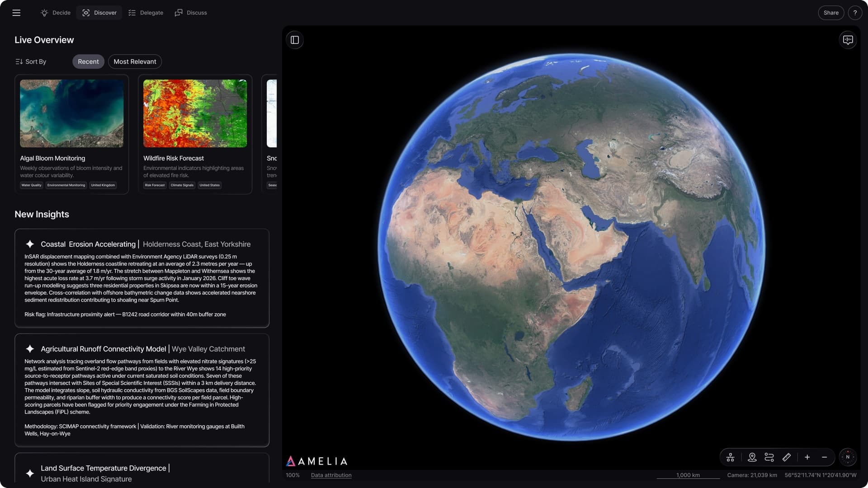This screenshot has height=488, width=868.
Task: Open the hamburger navigation menu
Action: click(16, 13)
